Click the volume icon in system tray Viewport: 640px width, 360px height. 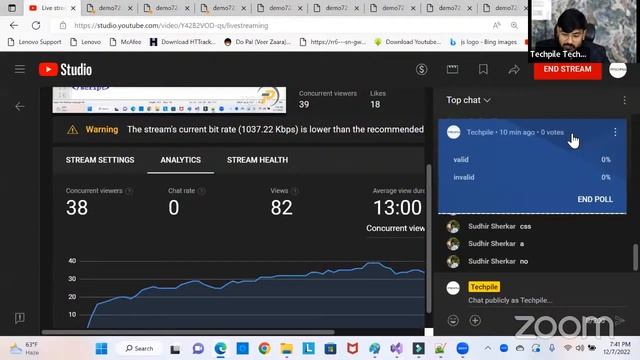point(580,348)
